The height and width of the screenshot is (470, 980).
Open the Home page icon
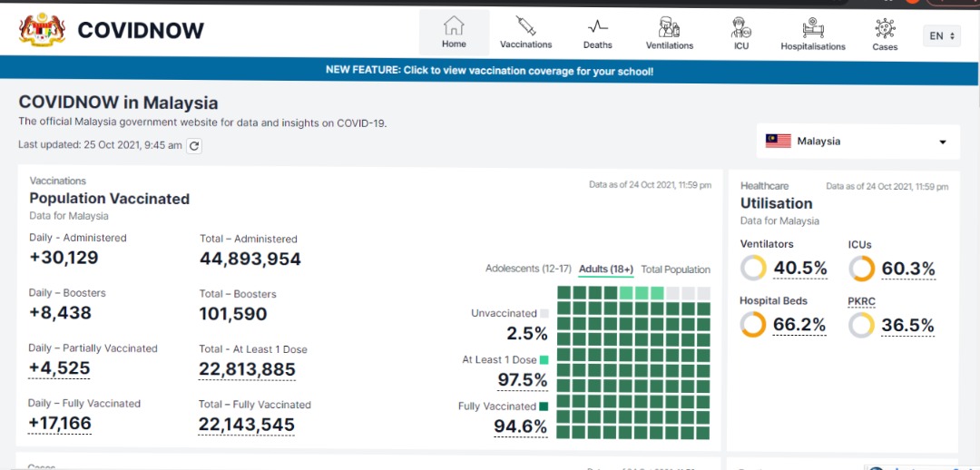454,25
